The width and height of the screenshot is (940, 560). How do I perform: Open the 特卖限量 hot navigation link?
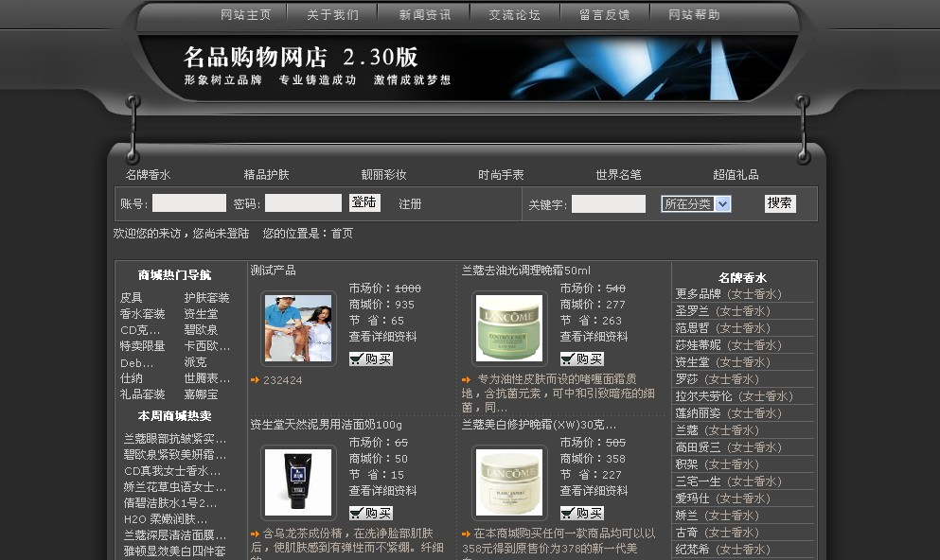(143, 346)
